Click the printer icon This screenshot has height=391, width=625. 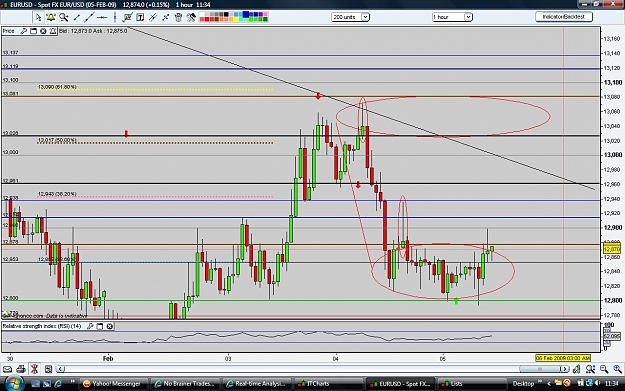21,369
